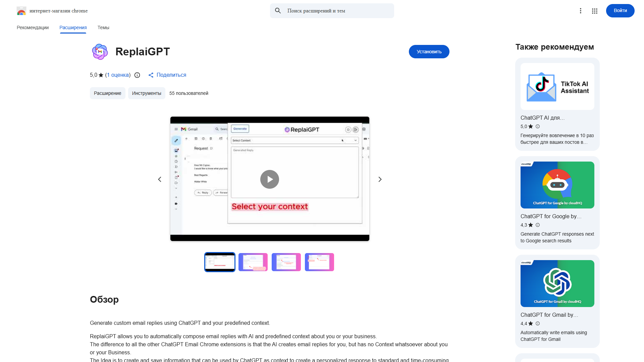
Task: Advance to the next screenshot with right arrow
Action: [x=380, y=179]
